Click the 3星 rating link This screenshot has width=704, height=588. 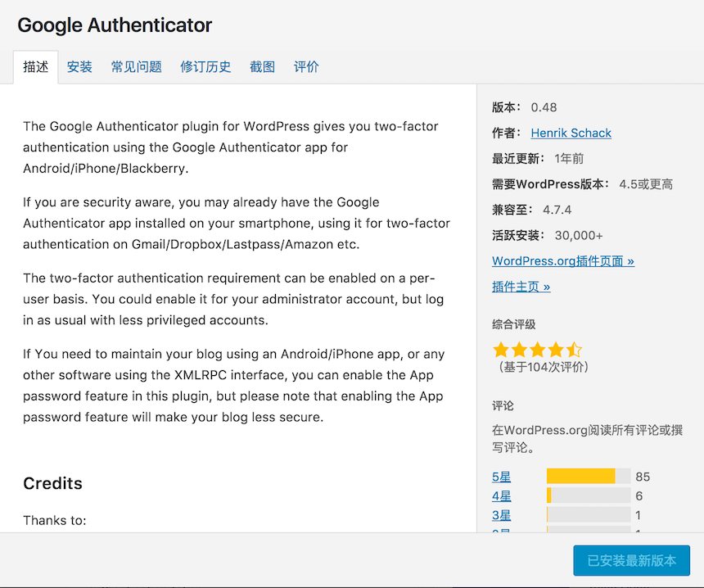click(502, 515)
